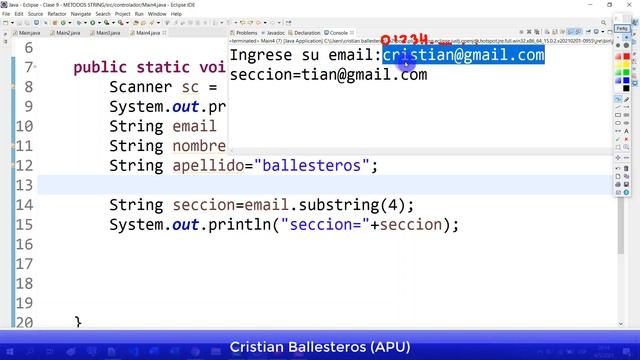Viewport: 640px width, 360px height.
Task: Open the Javadoc view tab
Action: 273,33
